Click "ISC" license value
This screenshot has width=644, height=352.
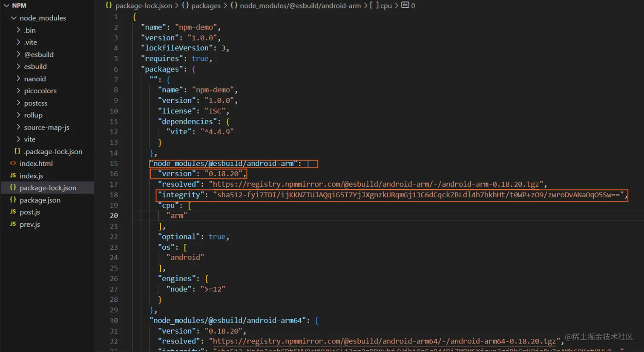coord(215,111)
